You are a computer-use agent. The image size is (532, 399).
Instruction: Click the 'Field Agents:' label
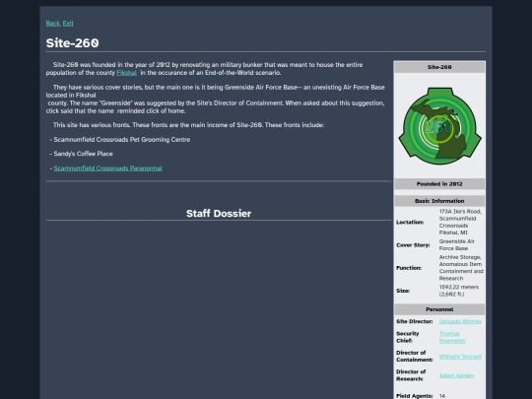[414, 396]
